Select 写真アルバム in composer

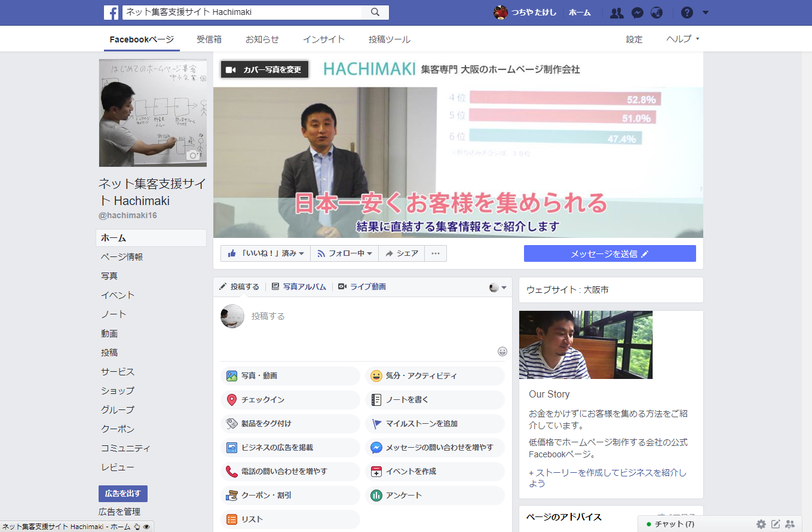[299, 287]
